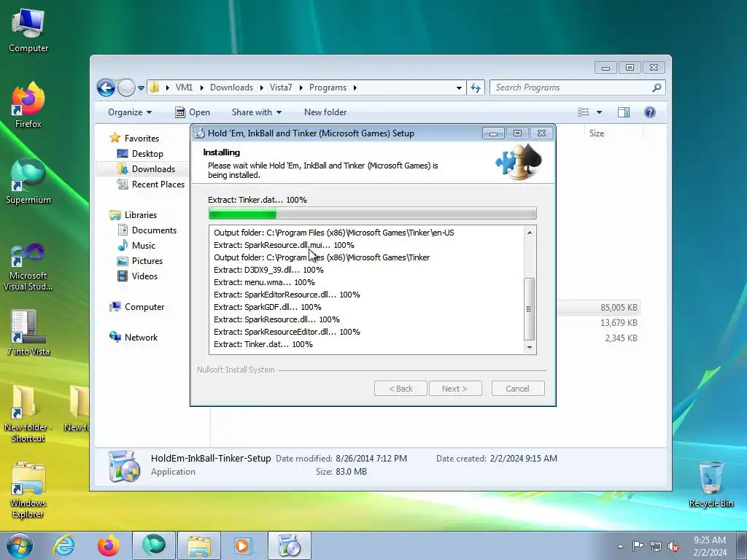The height and width of the screenshot is (560, 747).
Task: Select Downloads under Favorites
Action: pos(153,169)
